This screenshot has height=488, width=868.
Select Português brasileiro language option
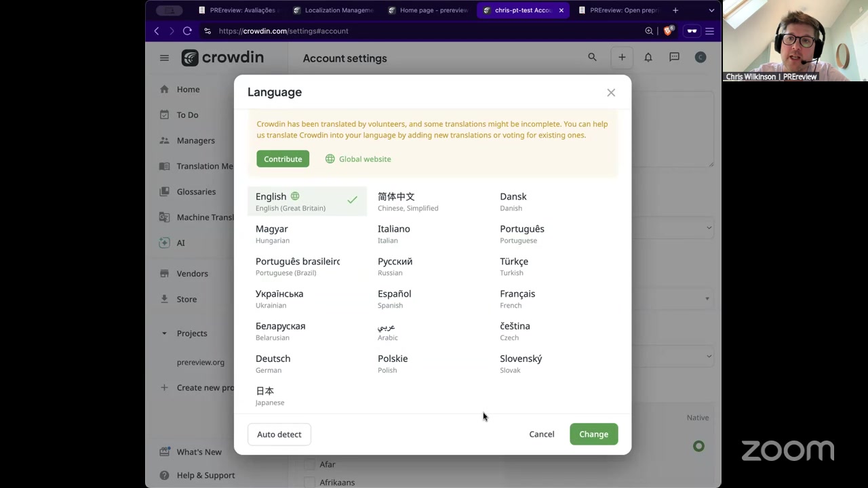298,266
